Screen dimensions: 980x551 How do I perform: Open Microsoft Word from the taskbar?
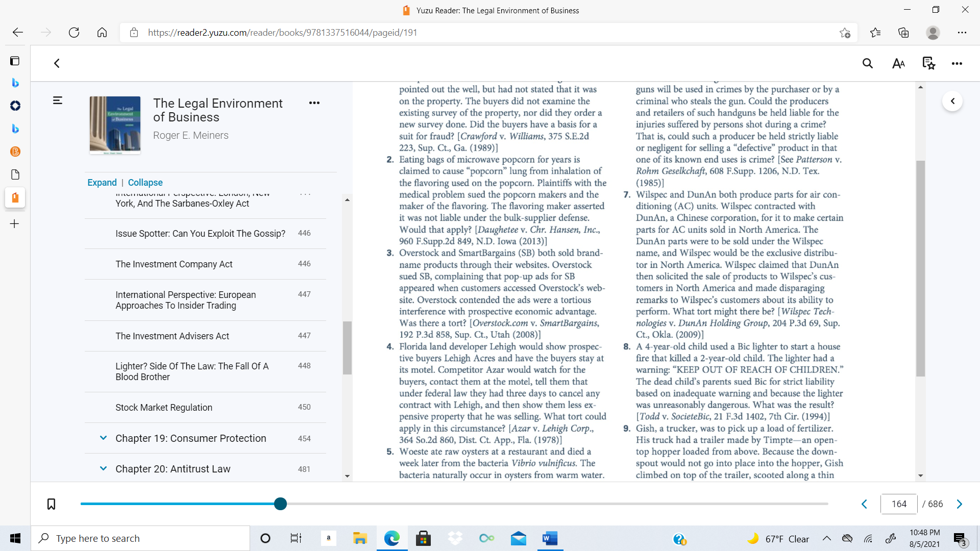click(550, 538)
